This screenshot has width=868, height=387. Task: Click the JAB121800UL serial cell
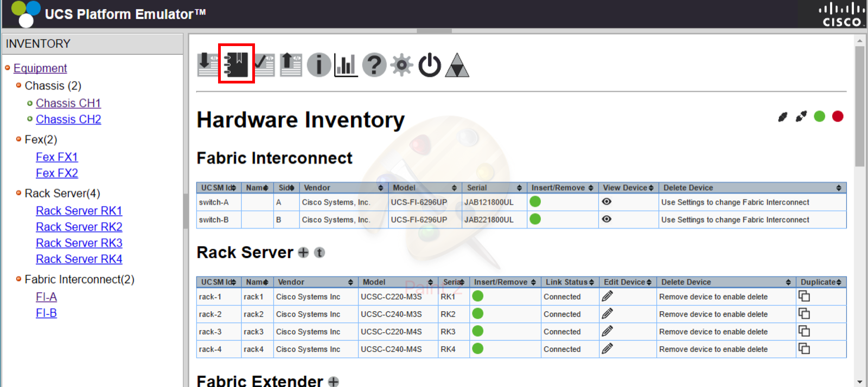[494, 202]
